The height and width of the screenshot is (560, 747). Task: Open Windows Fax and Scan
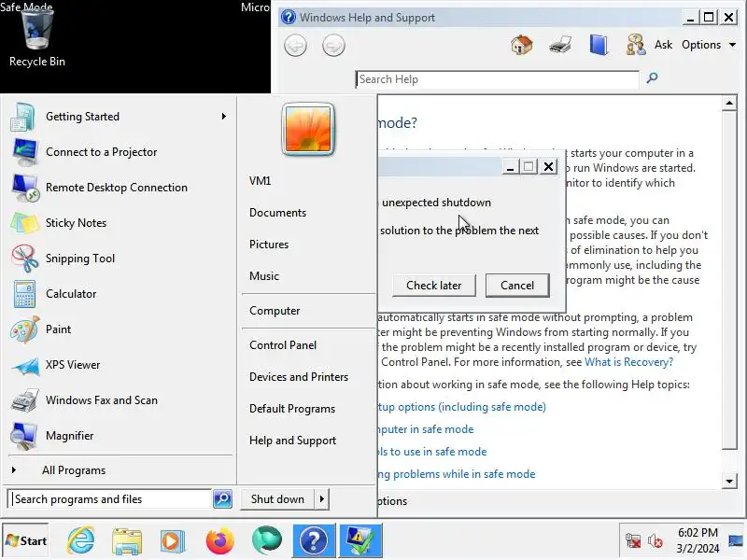click(102, 400)
